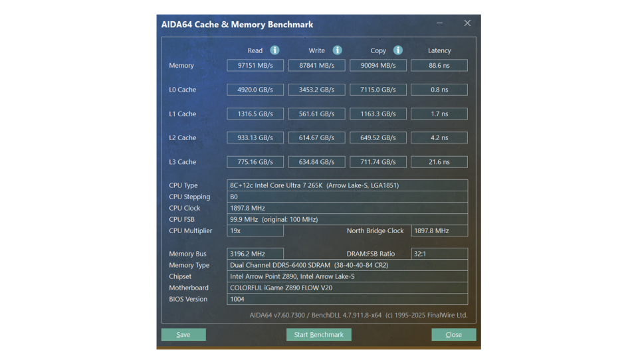Click the info icon next to Copy
The width and height of the screenshot is (638, 364).
[x=398, y=50]
